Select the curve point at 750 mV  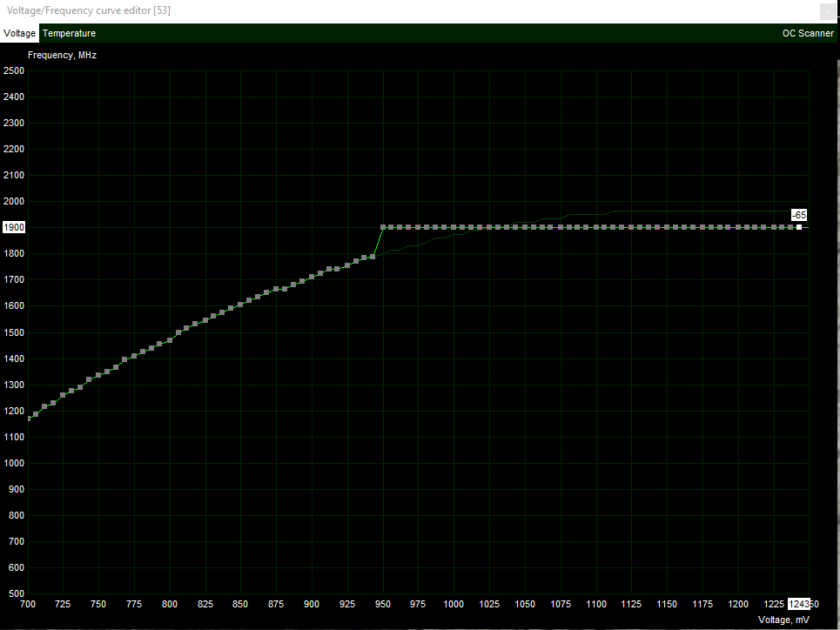[98, 375]
